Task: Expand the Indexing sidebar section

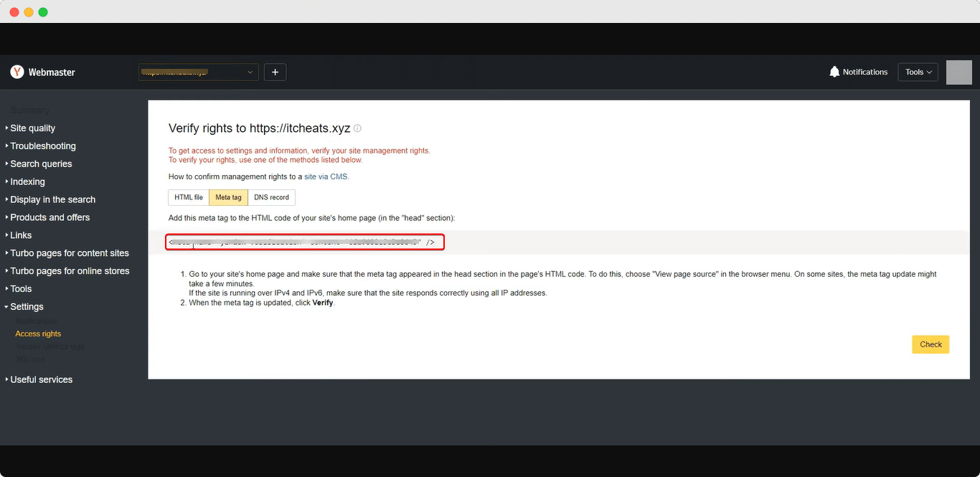Action: pos(27,181)
